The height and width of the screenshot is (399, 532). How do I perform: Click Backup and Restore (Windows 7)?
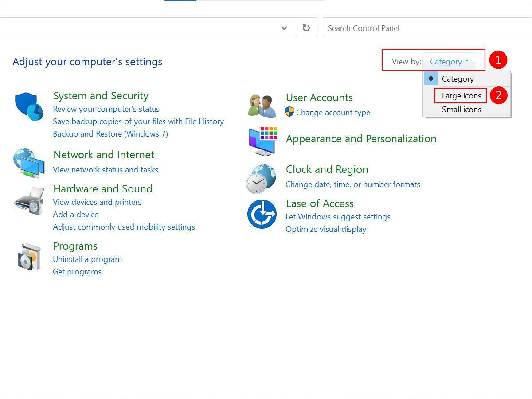[x=110, y=134]
